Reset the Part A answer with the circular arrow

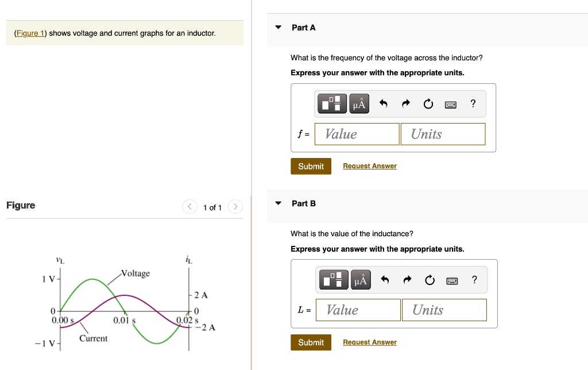point(428,103)
